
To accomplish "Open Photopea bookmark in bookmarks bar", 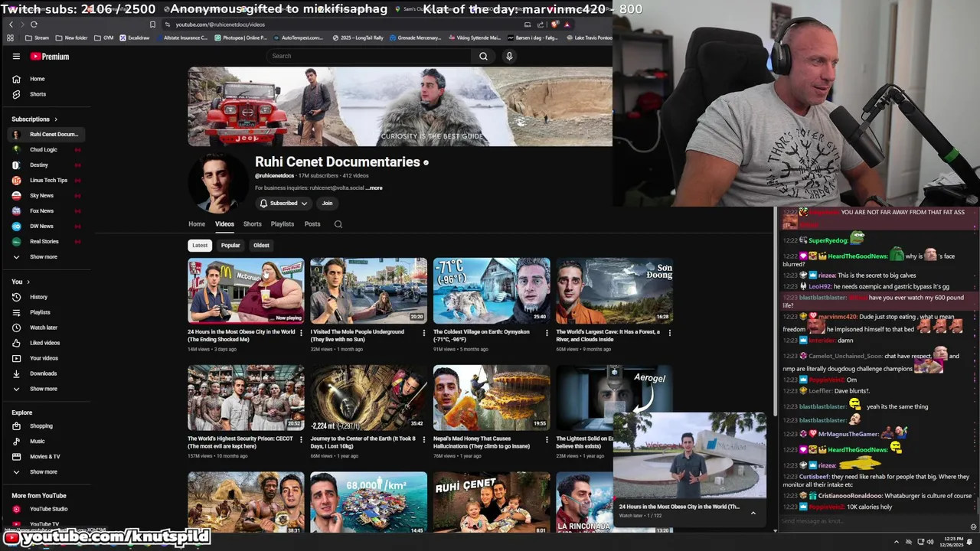I will click(x=240, y=37).
